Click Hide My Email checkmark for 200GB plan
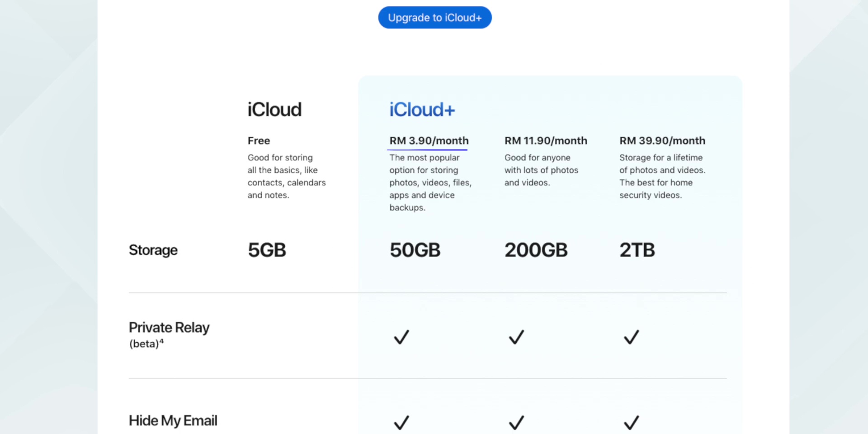 pyautogui.click(x=516, y=422)
